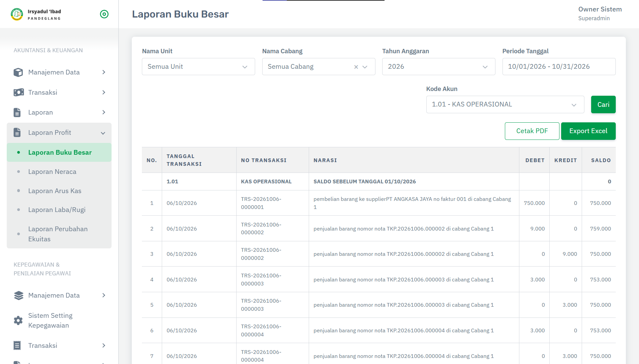Screen dimensions: 639x364
Task: Open Laporan Arus Kas menu item
Action: click(59, 191)
